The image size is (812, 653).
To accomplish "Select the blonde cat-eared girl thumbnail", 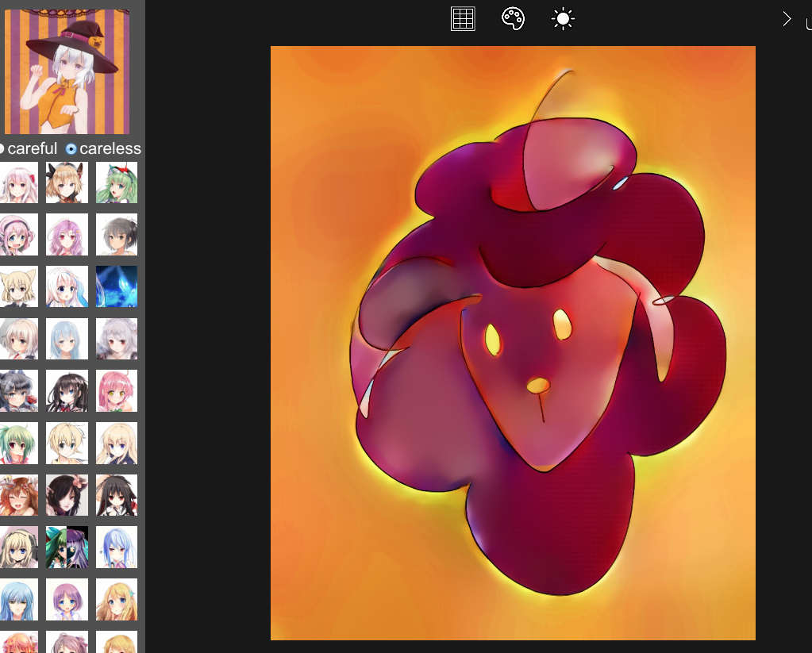I will click(x=18, y=286).
